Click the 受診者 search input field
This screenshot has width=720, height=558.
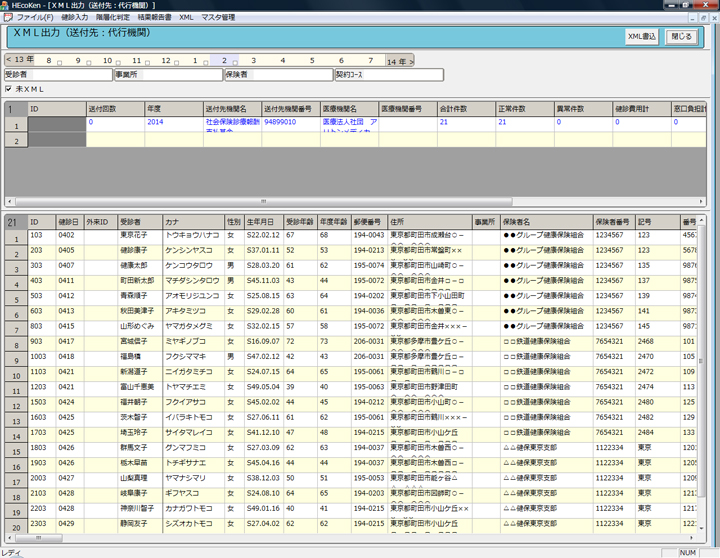70,74
